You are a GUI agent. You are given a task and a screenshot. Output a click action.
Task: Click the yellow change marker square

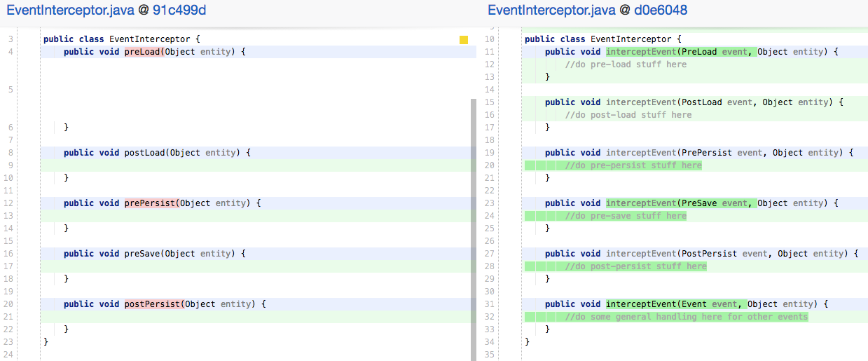click(x=464, y=40)
